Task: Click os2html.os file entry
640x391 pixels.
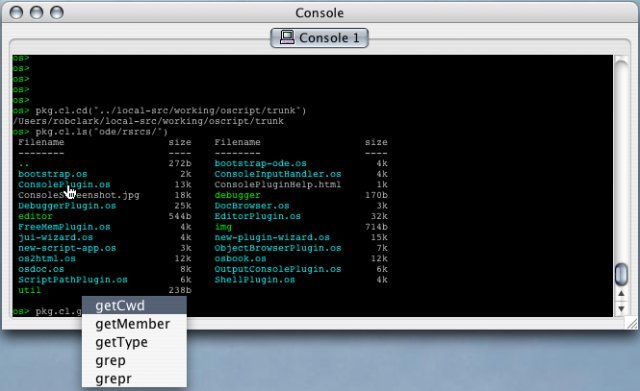Action: tap(47, 259)
